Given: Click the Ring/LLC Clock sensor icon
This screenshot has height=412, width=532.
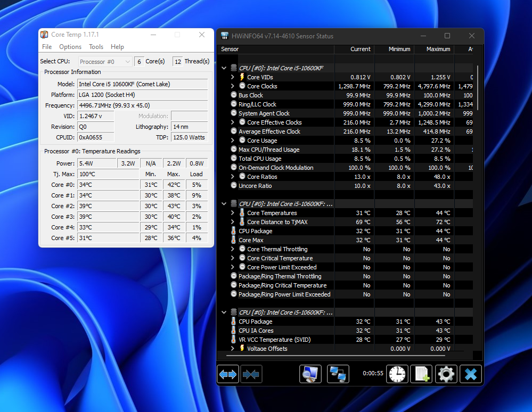Looking at the screenshot, I should click(x=234, y=104).
